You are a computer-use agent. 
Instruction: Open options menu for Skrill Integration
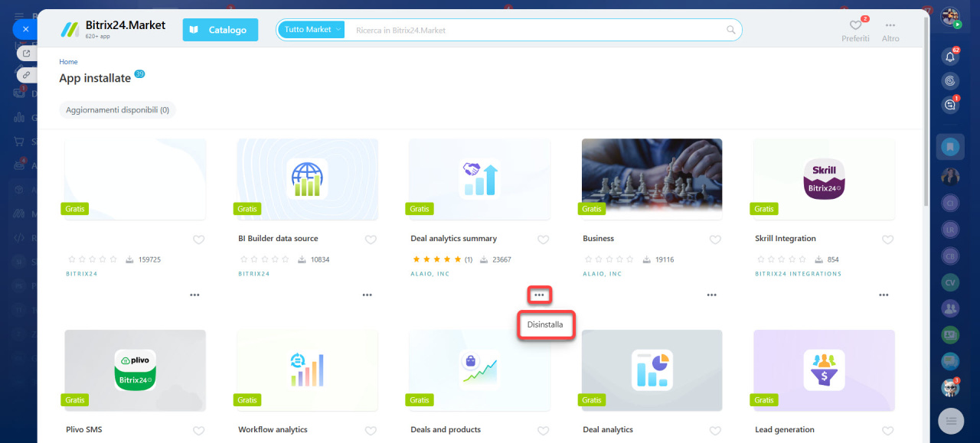click(884, 295)
